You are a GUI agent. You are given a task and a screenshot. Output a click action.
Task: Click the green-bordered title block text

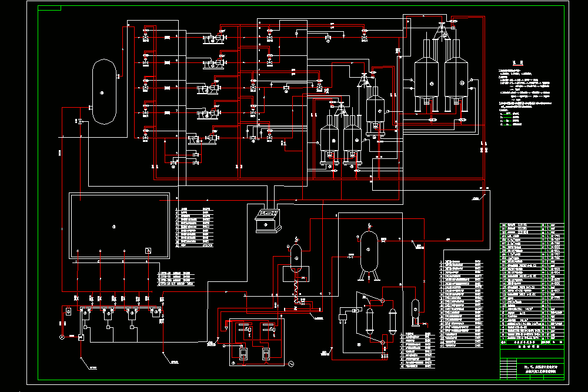pos(540,368)
